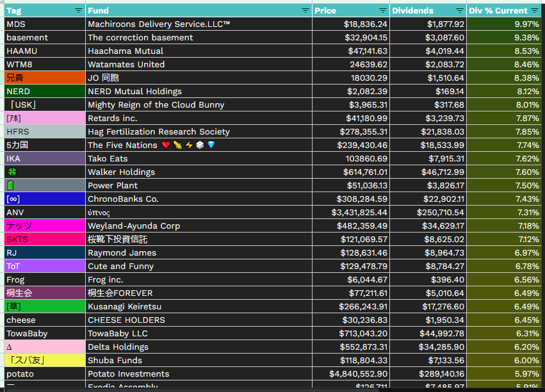
Task: Select Frog inc. fund cell
Action: coord(199,280)
